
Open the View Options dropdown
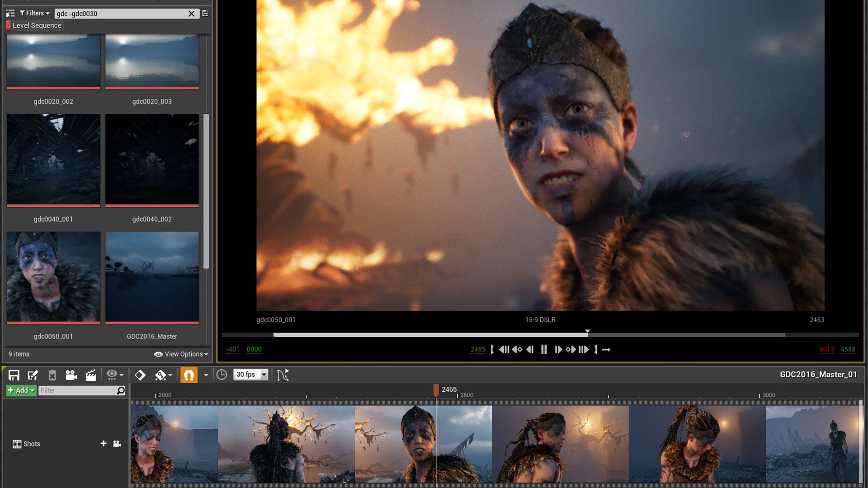181,354
